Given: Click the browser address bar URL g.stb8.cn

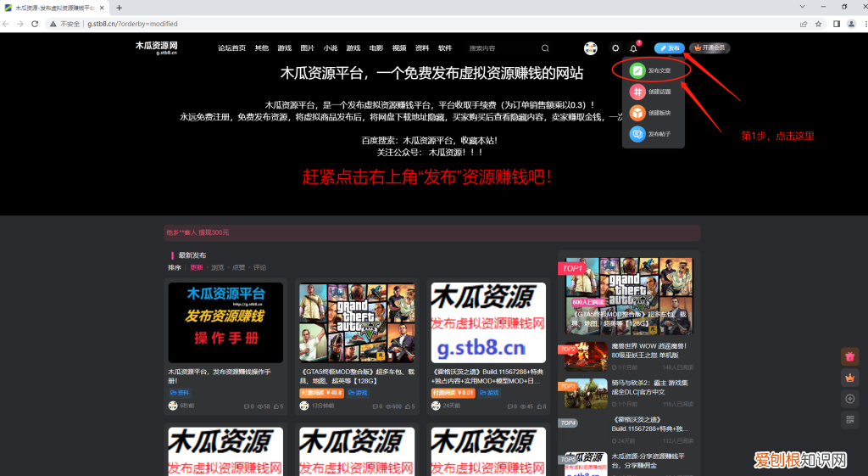Looking at the screenshot, I should point(132,24).
